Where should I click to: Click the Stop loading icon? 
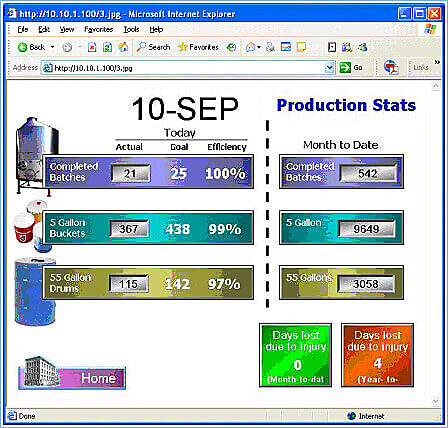(92, 48)
